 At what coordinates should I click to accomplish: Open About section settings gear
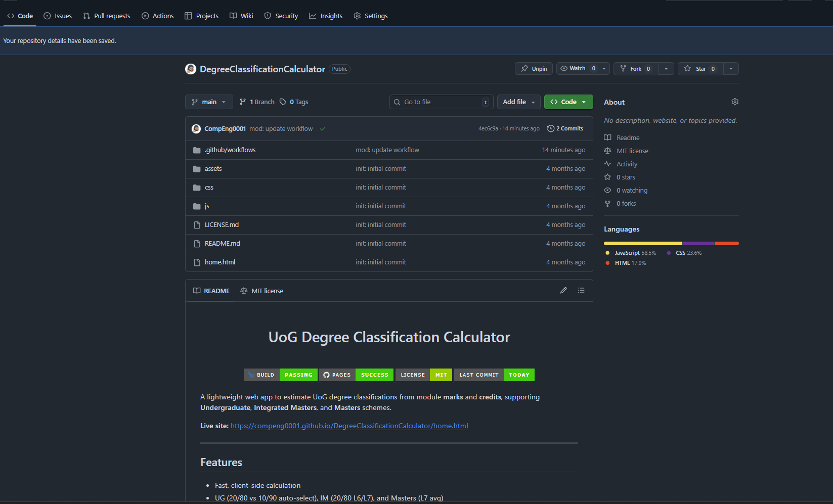click(x=734, y=102)
